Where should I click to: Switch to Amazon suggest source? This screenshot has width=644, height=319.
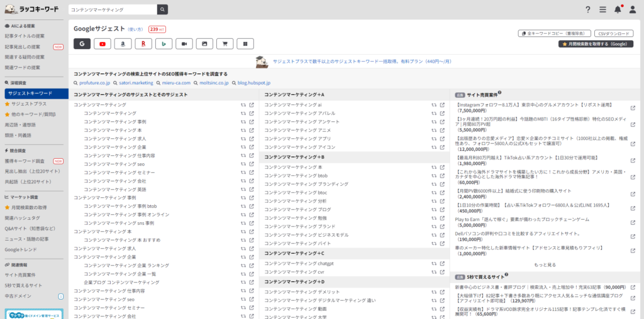pos(123,43)
